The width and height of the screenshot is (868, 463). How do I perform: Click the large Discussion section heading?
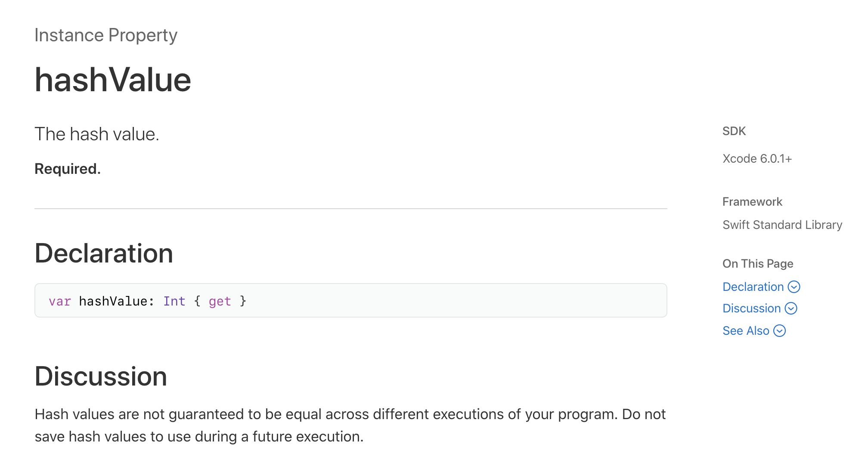click(x=101, y=377)
